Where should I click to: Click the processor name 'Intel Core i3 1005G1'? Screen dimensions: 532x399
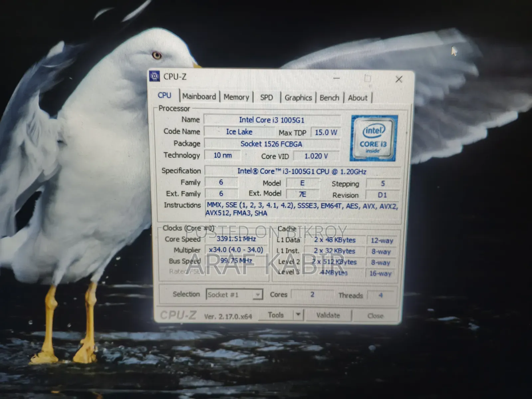tap(272, 120)
